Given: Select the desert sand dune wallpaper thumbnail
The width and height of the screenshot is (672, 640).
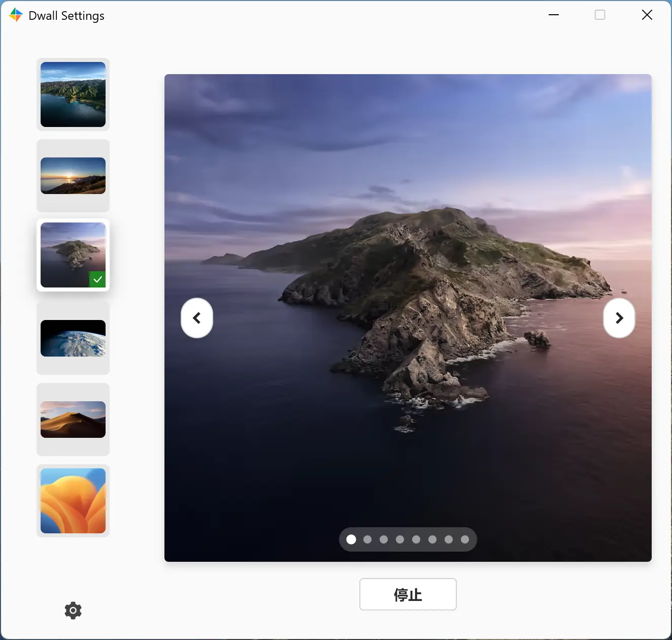Looking at the screenshot, I should (73, 420).
